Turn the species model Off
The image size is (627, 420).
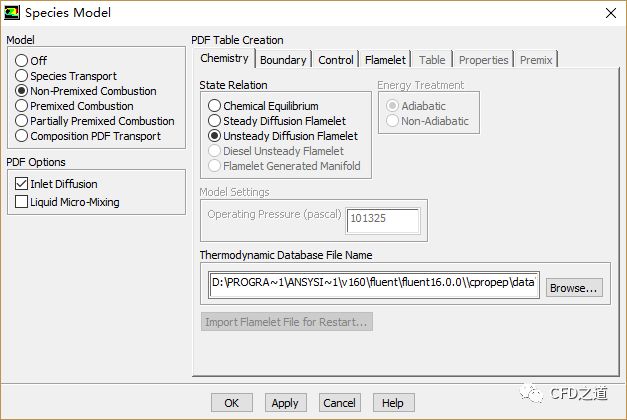coord(22,61)
